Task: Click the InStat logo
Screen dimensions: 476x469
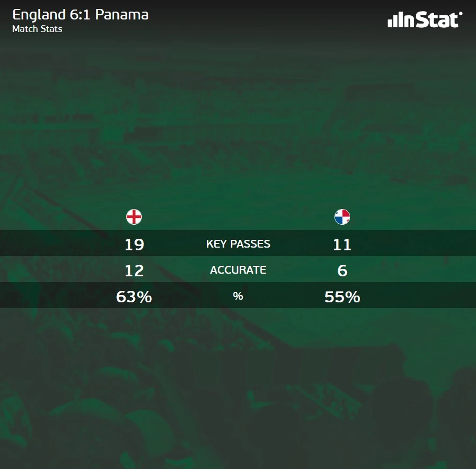Action: coord(425,20)
